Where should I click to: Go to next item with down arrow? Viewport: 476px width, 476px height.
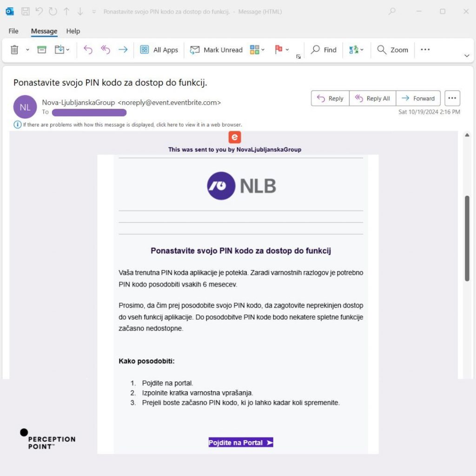pyautogui.click(x=80, y=12)
